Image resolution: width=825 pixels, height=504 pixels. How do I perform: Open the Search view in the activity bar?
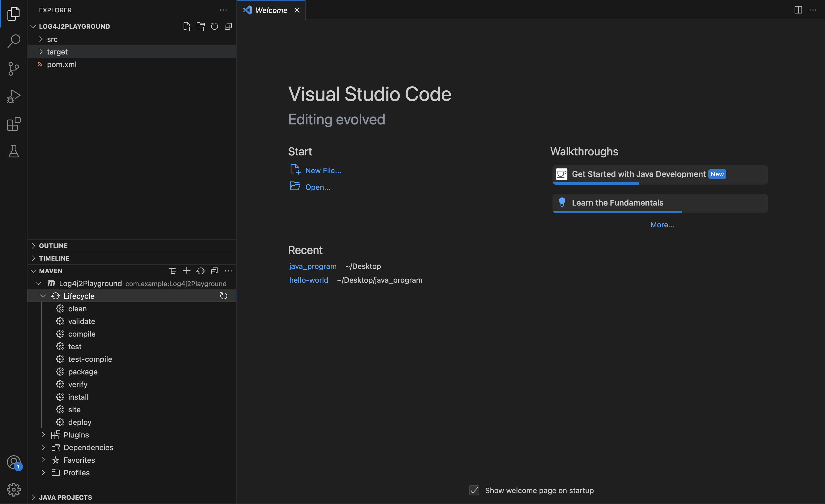pos(14,41)
